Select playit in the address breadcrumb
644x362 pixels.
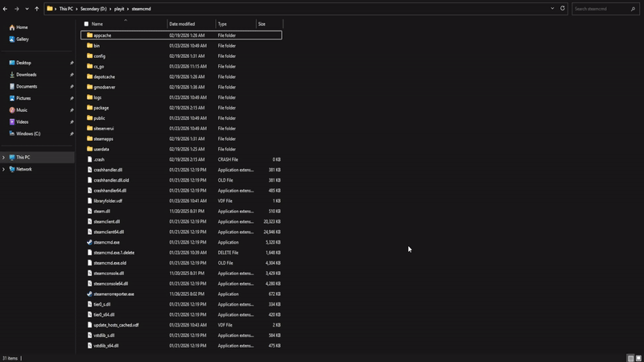[119, 9]
